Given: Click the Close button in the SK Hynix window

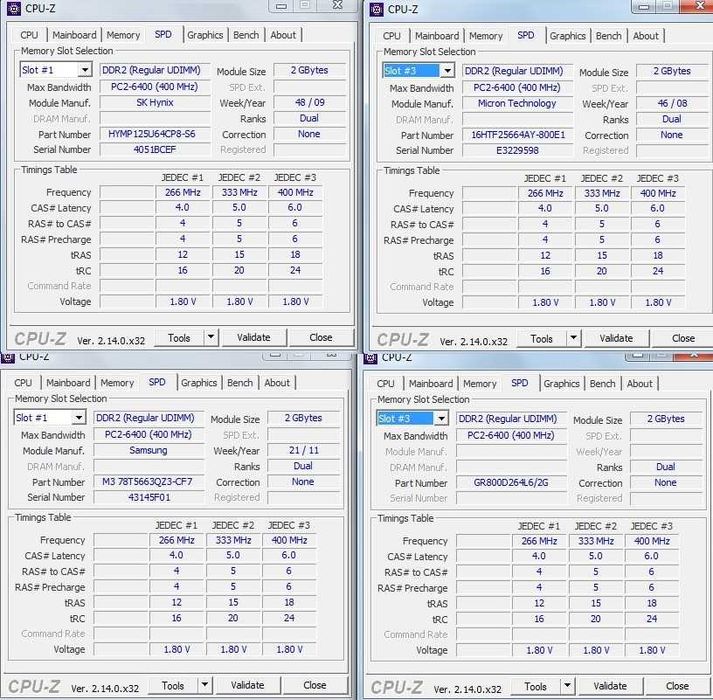Looking at the screenshot, I should 321,337.
